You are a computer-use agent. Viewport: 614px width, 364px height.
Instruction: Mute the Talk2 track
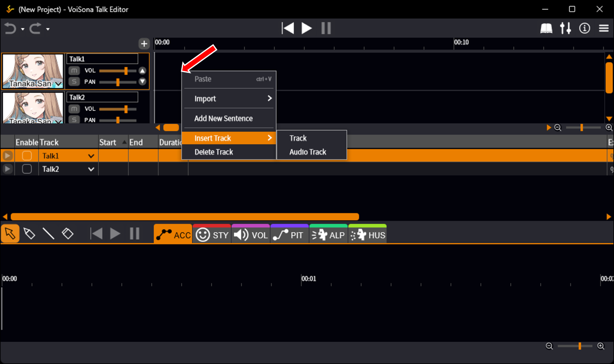74,109
